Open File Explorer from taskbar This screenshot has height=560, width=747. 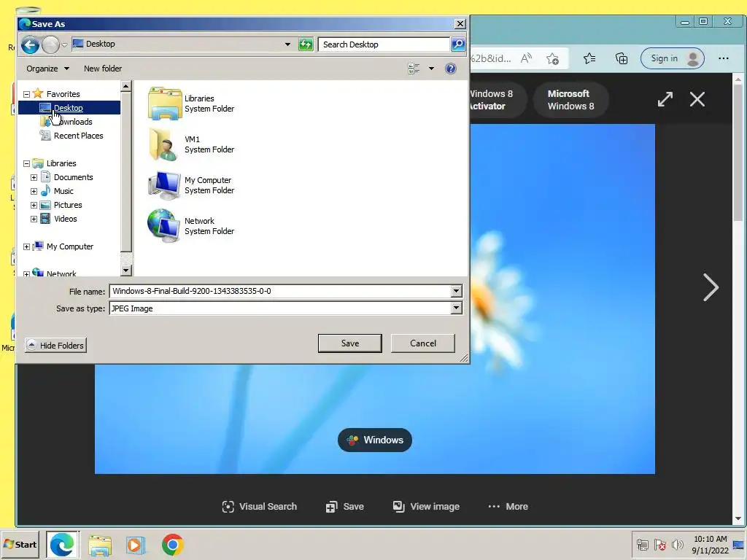coord(99,545)
